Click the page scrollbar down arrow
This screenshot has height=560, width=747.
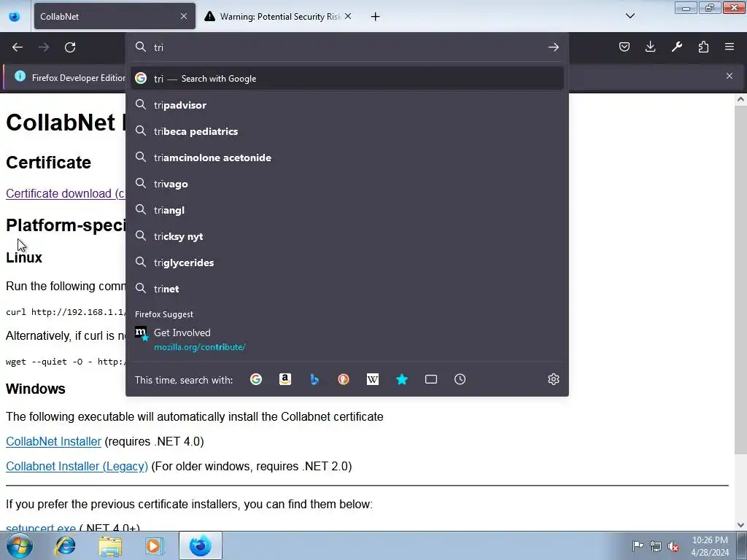pyautogui.click(x=740, y=525)
